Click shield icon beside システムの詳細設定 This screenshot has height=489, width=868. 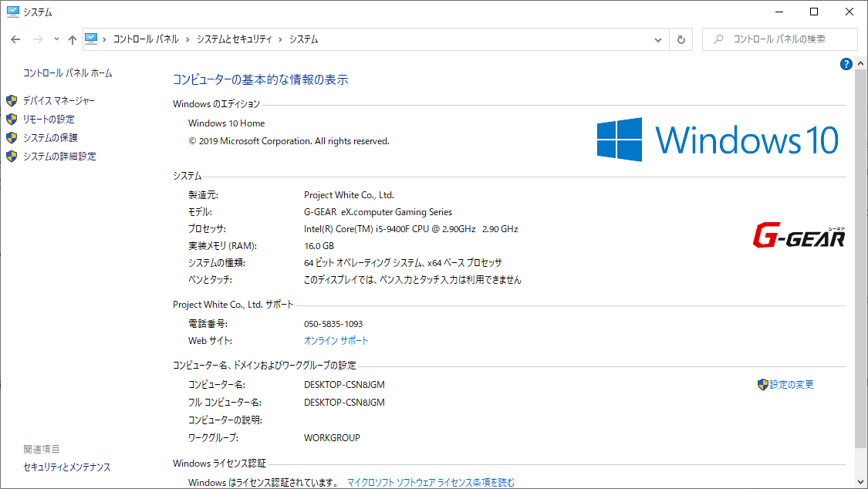pyautogui.click(x=12, y=157)
